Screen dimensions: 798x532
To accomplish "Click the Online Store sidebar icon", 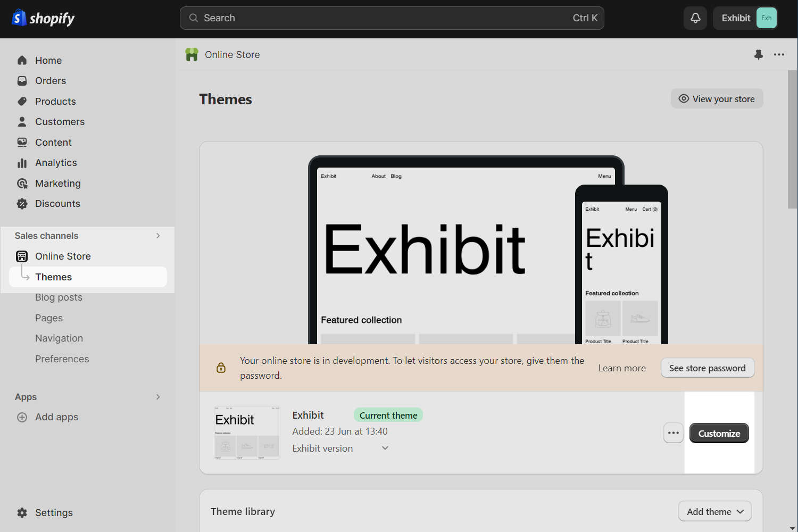I will tap(22, 256).
